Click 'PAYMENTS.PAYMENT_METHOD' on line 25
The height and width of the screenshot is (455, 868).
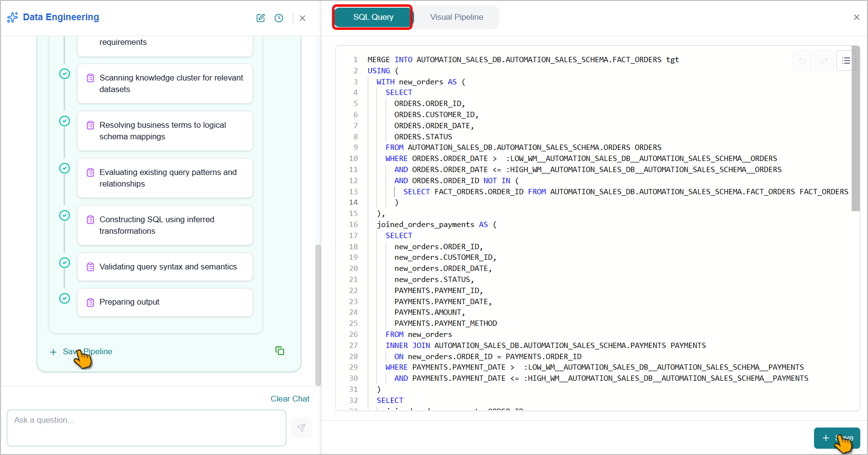tap(445, 323)
